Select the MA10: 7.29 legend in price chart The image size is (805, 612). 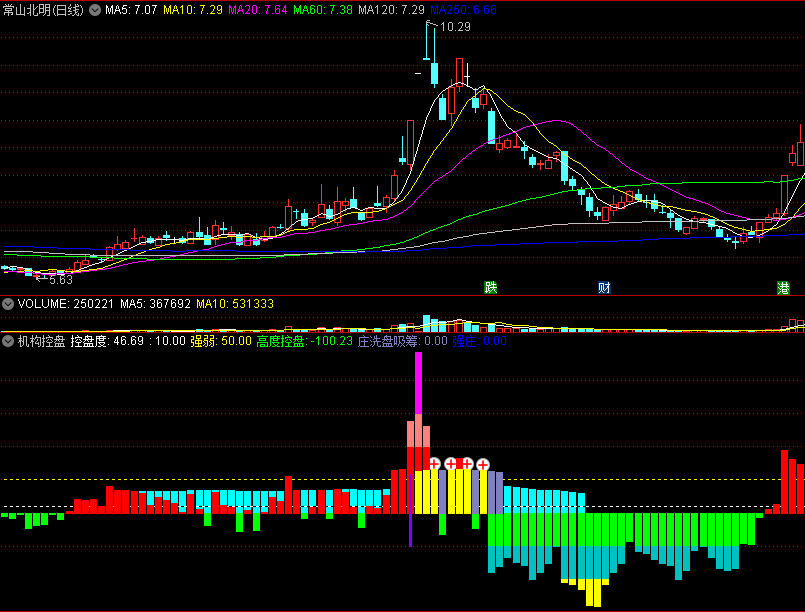(193, 10)
